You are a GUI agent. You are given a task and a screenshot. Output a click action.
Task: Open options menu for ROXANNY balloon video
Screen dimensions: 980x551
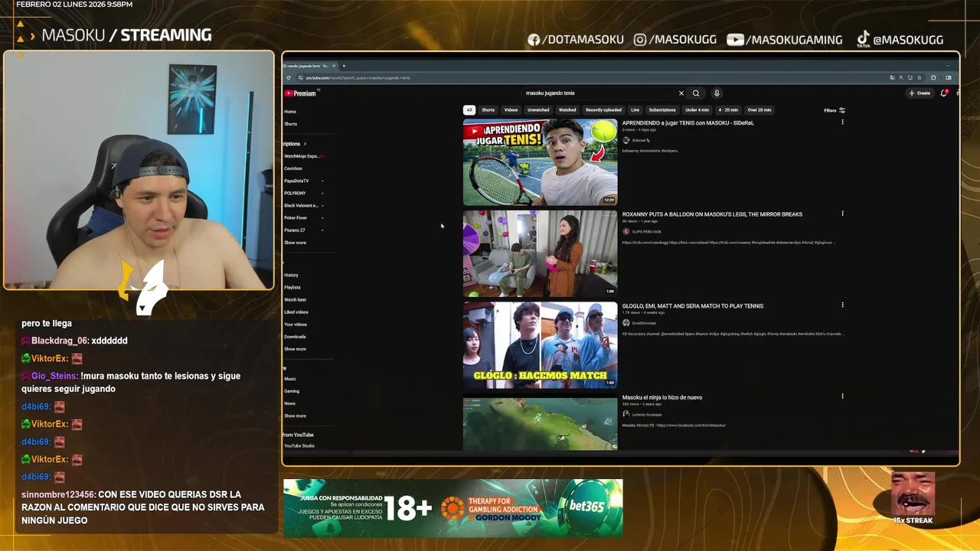coord(842,214)
